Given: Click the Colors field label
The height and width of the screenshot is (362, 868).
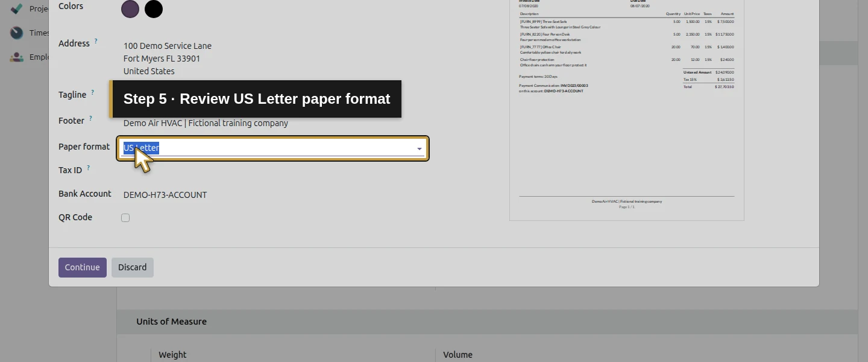Looking at the screenshot, I should point(71,6).
